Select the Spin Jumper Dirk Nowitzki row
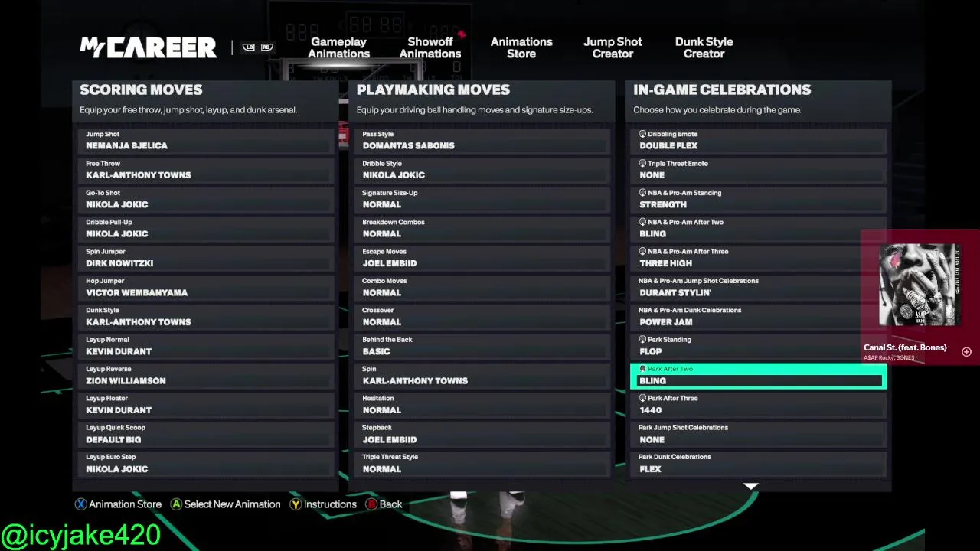The width and height of the screenshot is (980, 551). 206,258
